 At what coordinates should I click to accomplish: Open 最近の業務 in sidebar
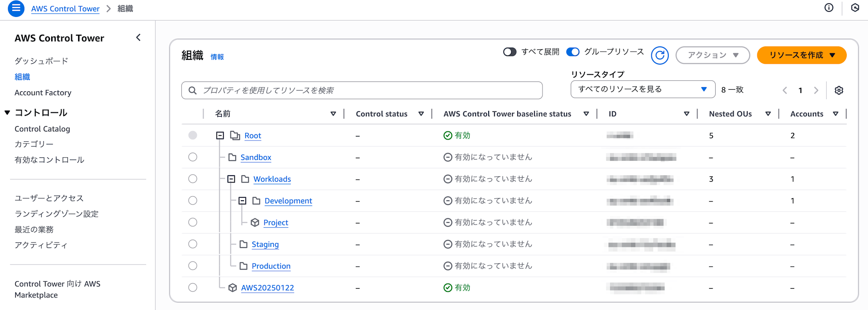pos(34,229)
